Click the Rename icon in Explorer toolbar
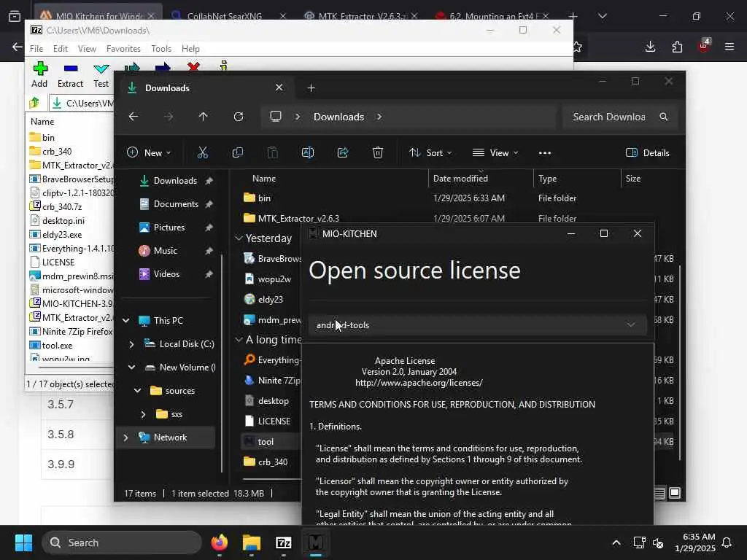This screenshot has width=747, height=560. (308, 152)
